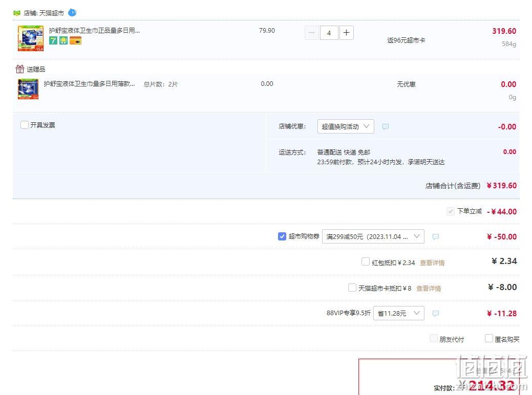This screenshot has width=532, height=395.
Task: Open 查看详情 link for 红包抵扣
Action: coord(432,263)
